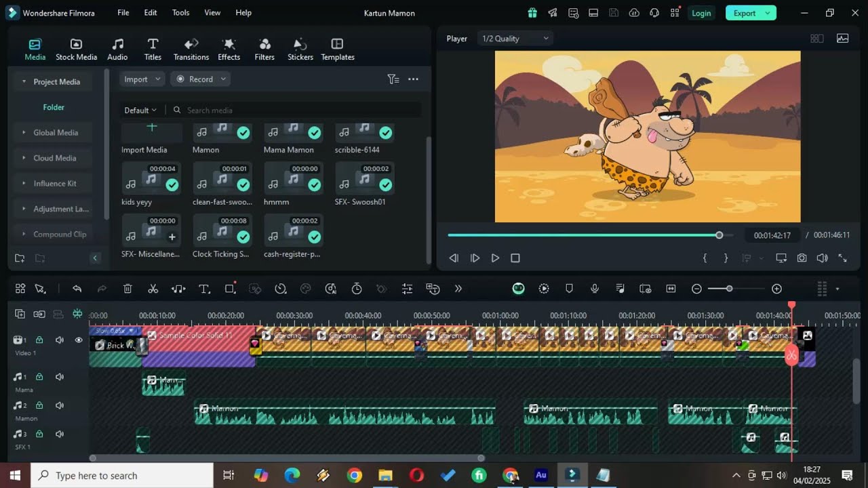
Task: Click the timeline zoom slider handle
Action: [x=729, y=289]
